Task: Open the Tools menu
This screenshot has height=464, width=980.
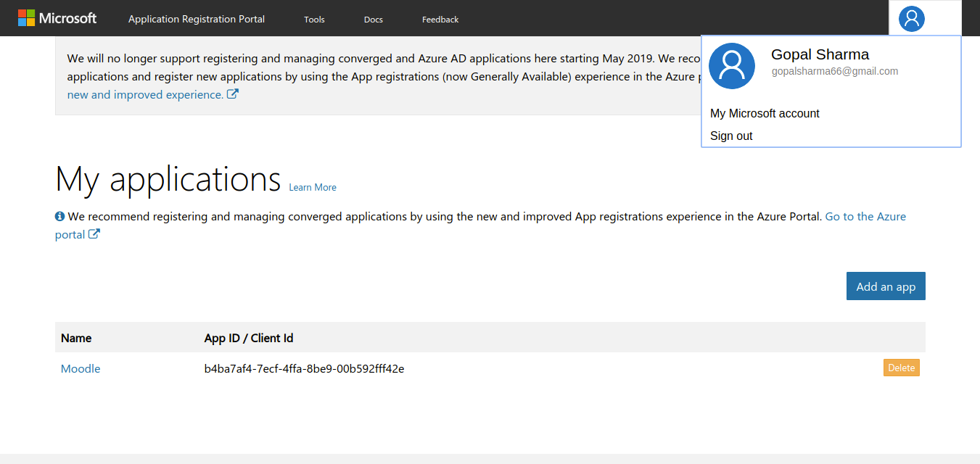Action: tap(314, 20)
